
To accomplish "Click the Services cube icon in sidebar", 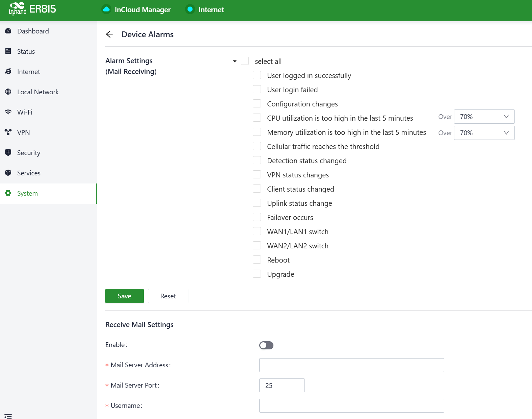I will [x=8, y=173].
